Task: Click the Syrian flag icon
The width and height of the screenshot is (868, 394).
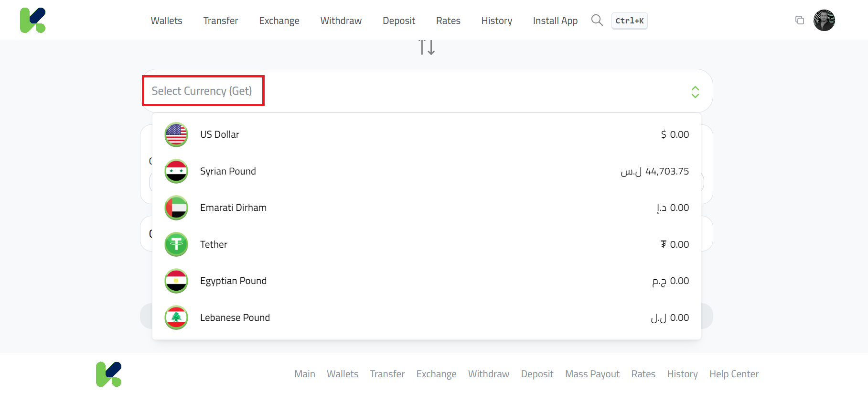Action: (176, 171)
